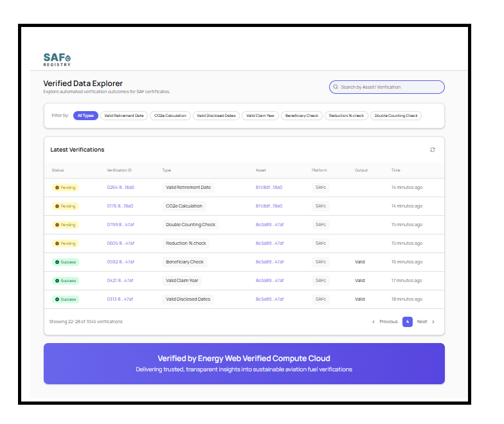504x424 pixels.
Task: Click Valid output in Valid Claim Year row
Action: click(x=360, y=281)
